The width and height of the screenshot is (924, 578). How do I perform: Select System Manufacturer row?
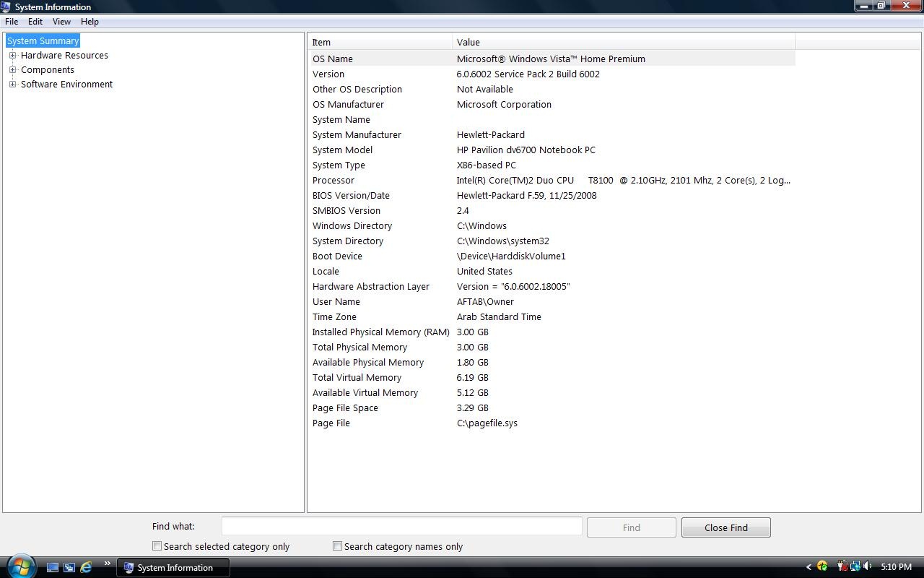click(552, 134)
